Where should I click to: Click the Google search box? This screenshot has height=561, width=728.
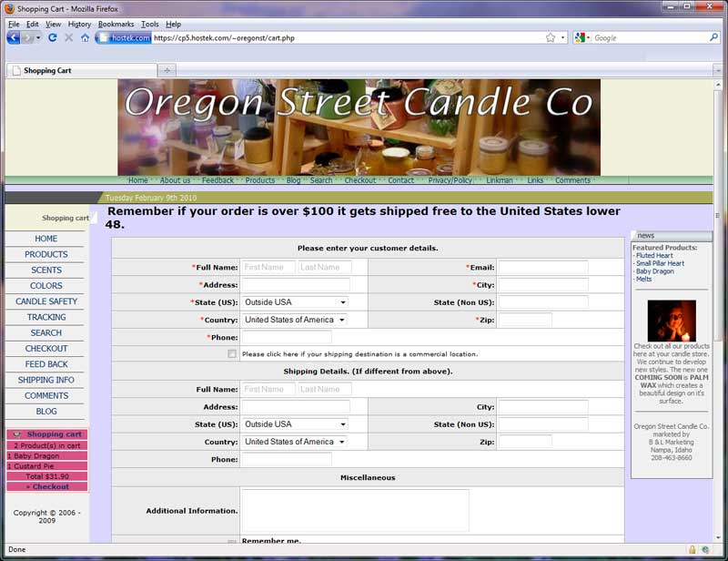[x=650, y=37]
